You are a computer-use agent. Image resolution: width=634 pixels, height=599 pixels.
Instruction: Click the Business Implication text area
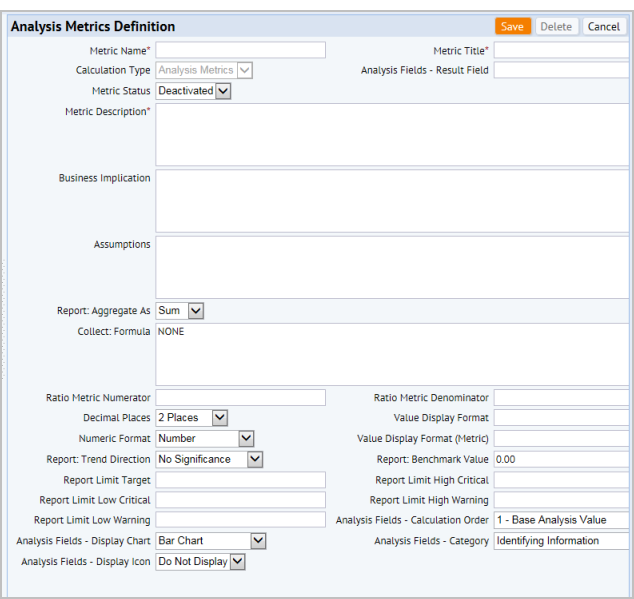pos(392,201)
